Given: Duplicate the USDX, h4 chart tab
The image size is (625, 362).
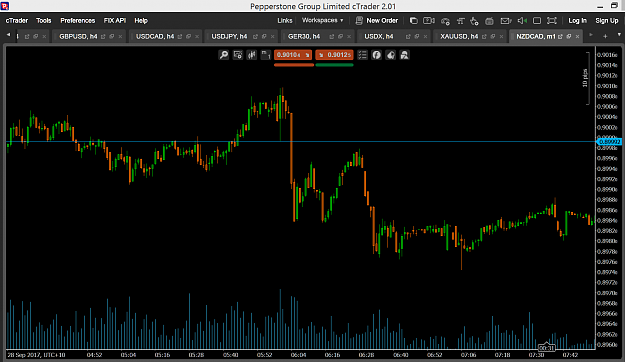Looking at the screenshot, I should coord(417,36).
